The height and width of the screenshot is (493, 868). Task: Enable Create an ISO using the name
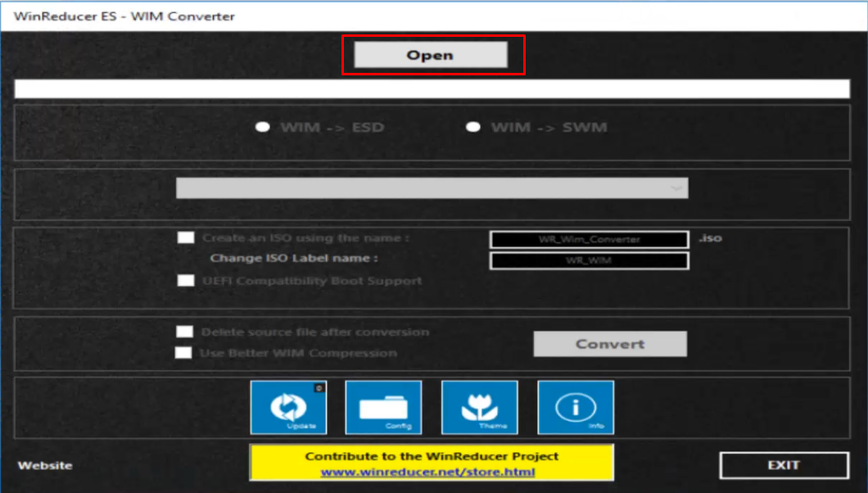coord(186,238)
